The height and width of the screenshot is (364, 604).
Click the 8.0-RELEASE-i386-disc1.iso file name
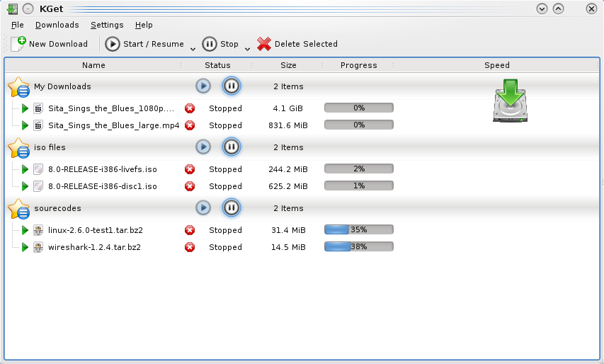[103, 186]
